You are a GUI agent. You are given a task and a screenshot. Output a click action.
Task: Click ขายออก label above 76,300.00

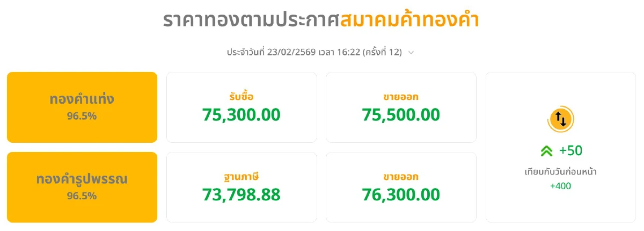tap(401, 177)
